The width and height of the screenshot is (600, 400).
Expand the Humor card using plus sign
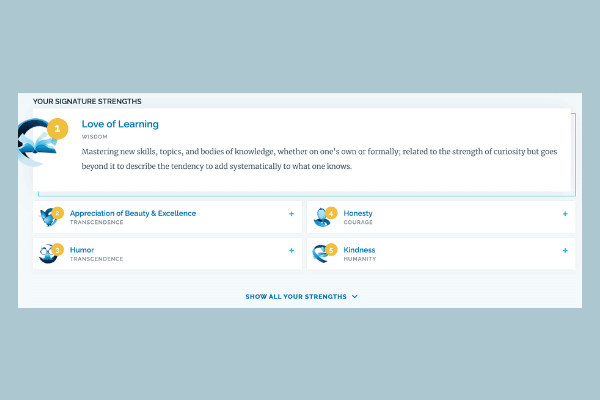pos(292,251)
